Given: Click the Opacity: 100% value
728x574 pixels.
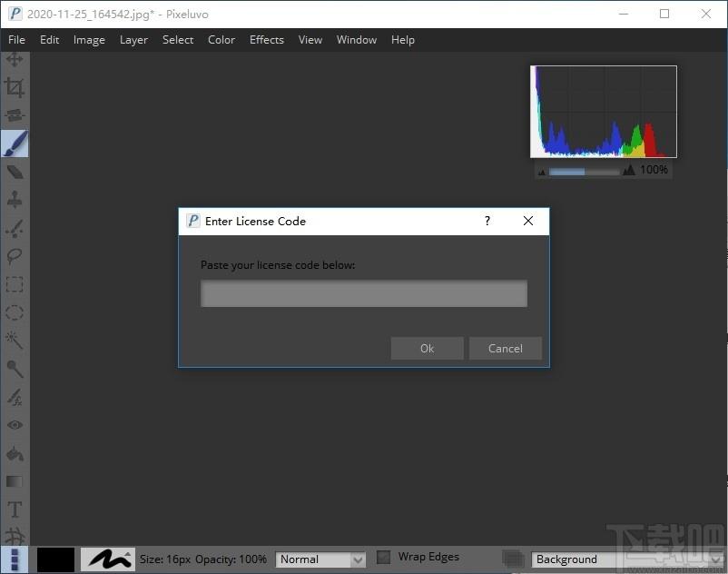Looking at the screenshot, I should [x=231, y=559].
